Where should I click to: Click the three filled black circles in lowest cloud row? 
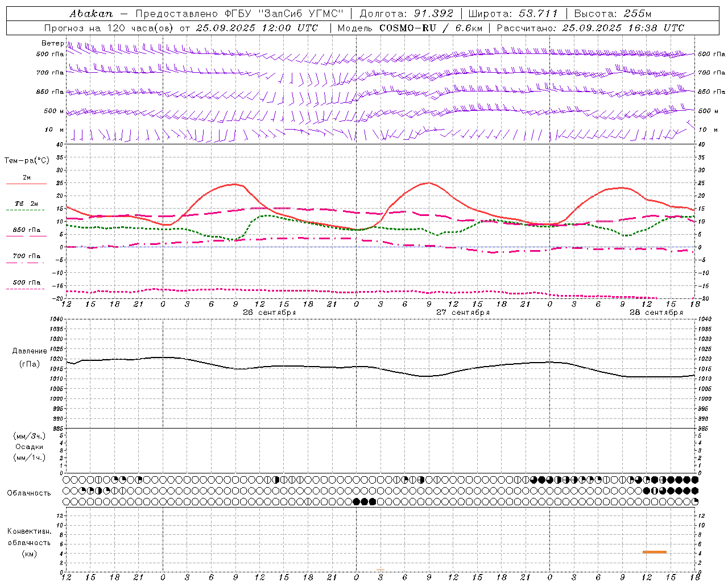coord(365,501)
